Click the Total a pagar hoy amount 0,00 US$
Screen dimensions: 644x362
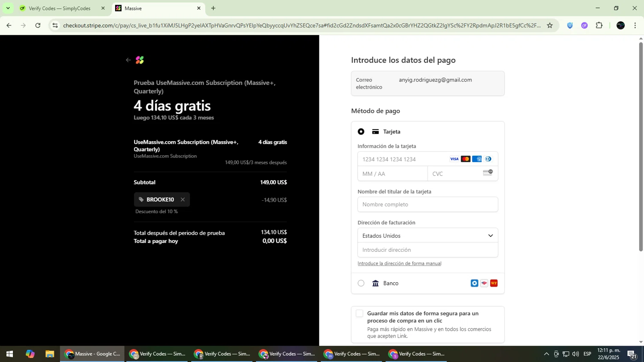pos(275,241)
